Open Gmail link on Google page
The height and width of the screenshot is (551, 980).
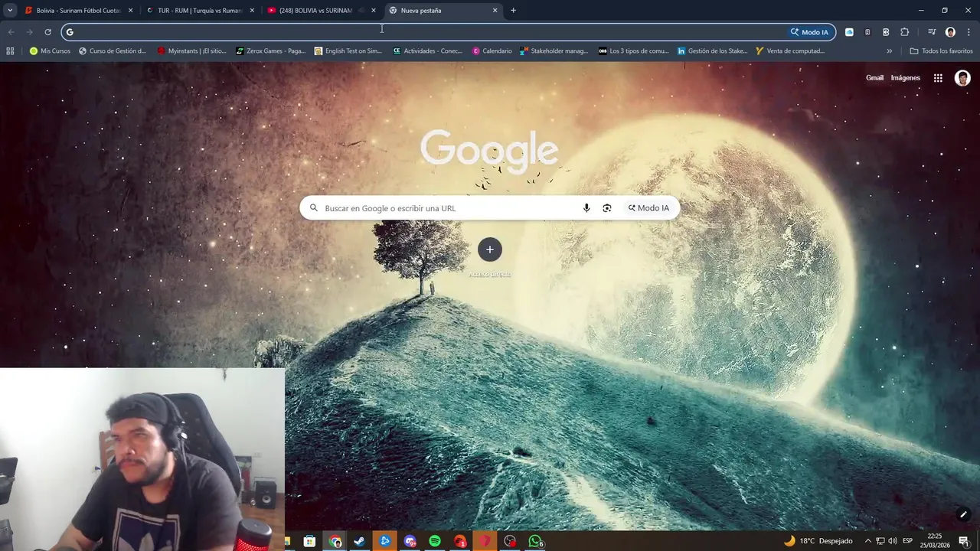[874, 78]
